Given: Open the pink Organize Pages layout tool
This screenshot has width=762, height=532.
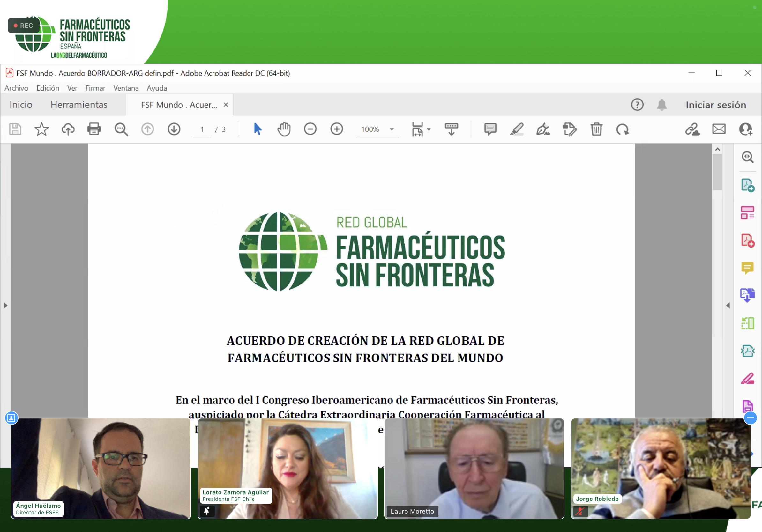Looking at the screenshot, I should click(747, 213).
